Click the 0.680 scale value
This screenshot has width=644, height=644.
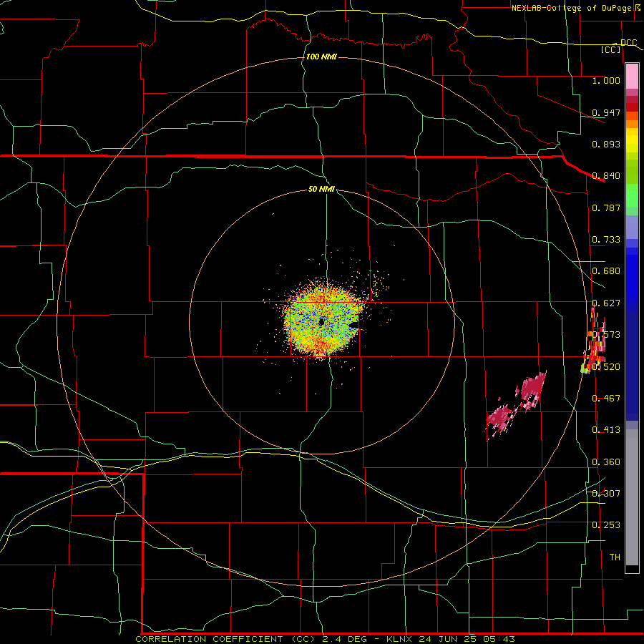[x=606, y=271]
